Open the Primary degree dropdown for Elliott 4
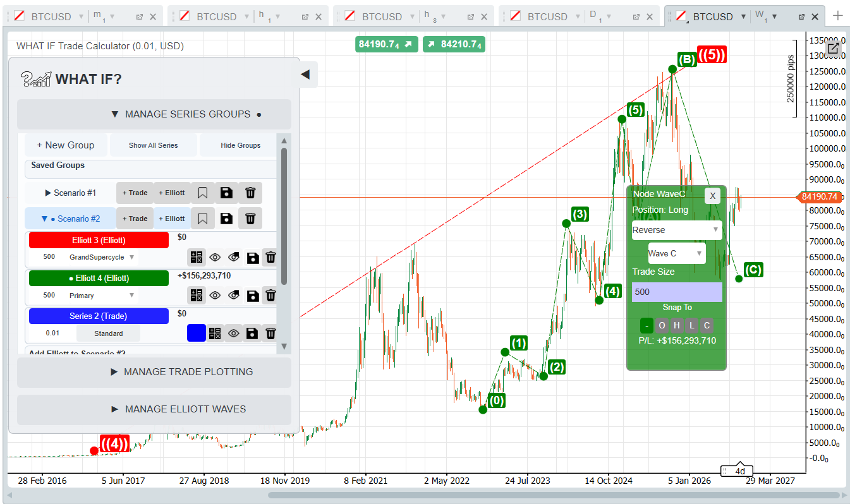This screenshot has width=850, height=504. [102, 295]
